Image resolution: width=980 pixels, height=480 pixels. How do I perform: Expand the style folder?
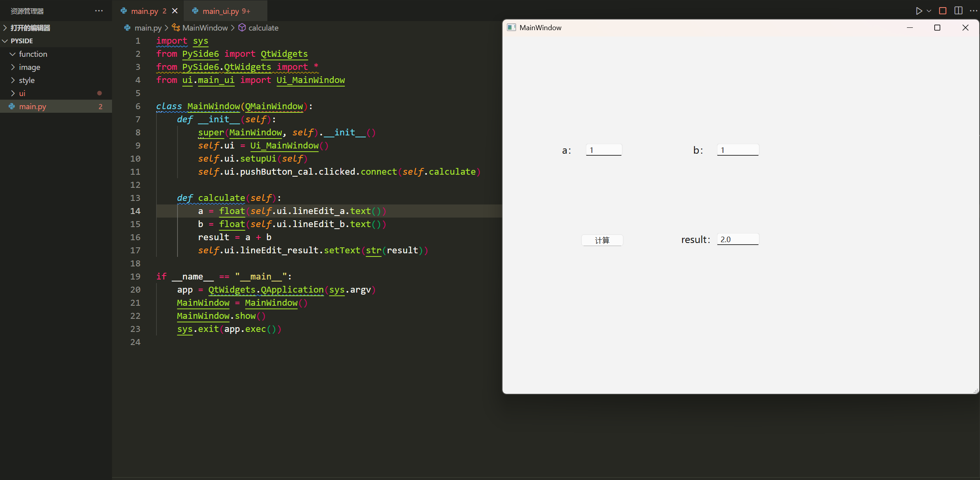click(27, 80)
